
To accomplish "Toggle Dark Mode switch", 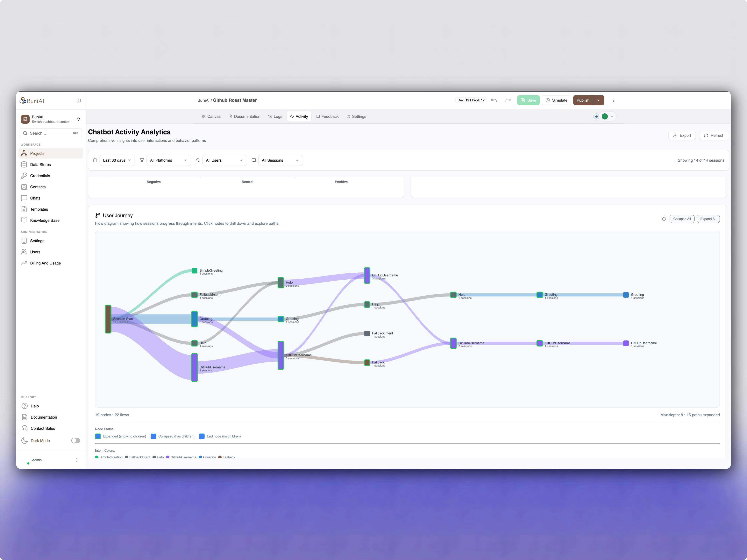I will tap(76, 440).
